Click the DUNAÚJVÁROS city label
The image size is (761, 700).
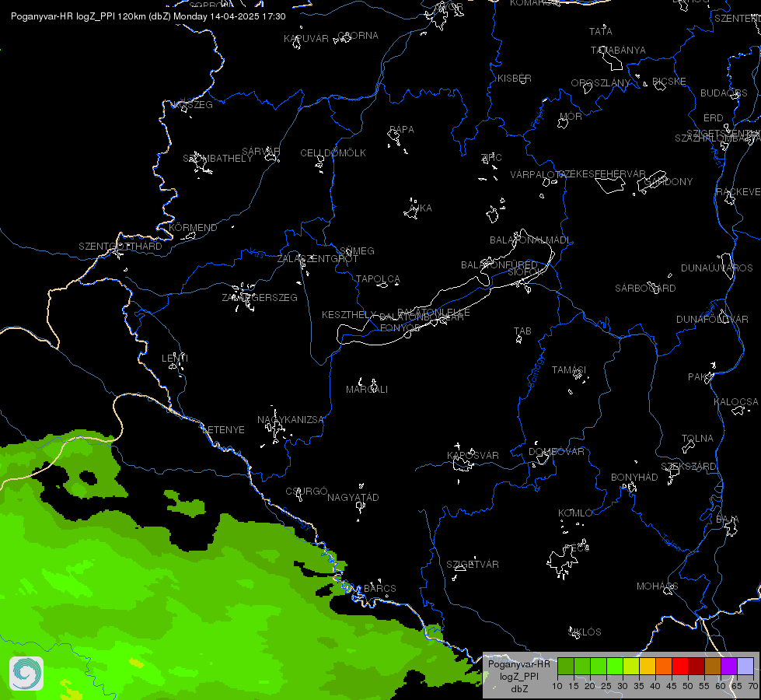coord(717,268)
